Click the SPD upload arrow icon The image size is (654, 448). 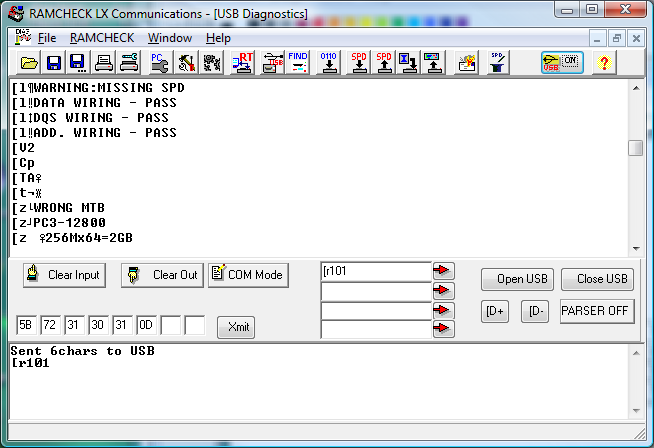(x=384, y=63)
